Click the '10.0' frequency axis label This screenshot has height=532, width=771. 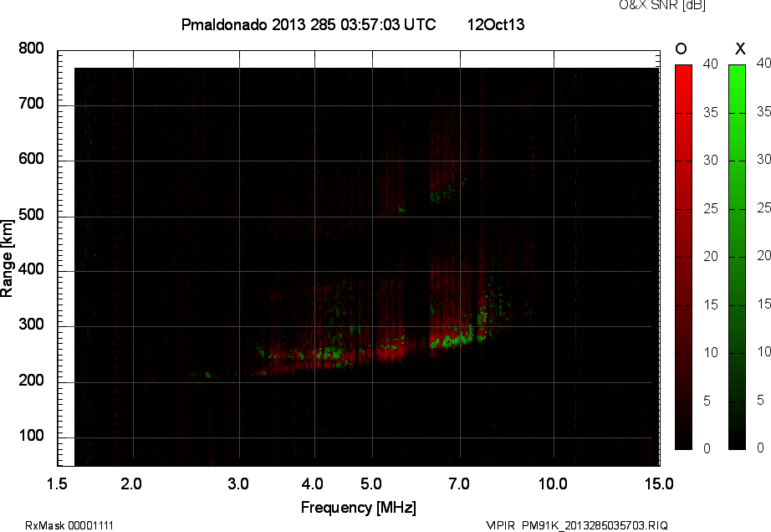(x=553, y=483)
